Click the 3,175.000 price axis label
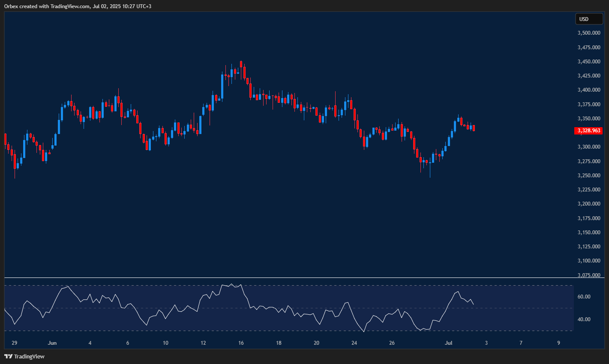The image size is (609, 364). click(588, 218)
